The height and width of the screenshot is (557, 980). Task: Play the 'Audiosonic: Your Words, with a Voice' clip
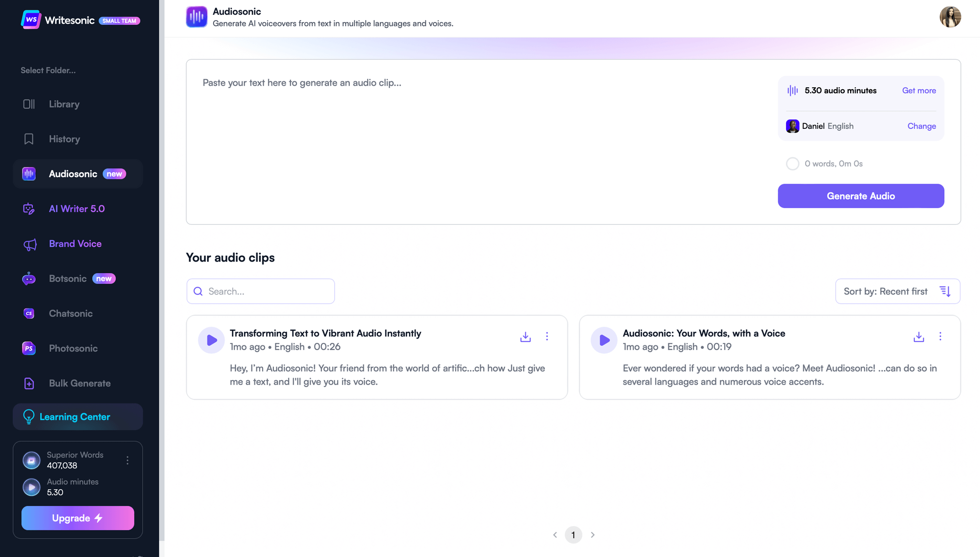pos(604,339)
